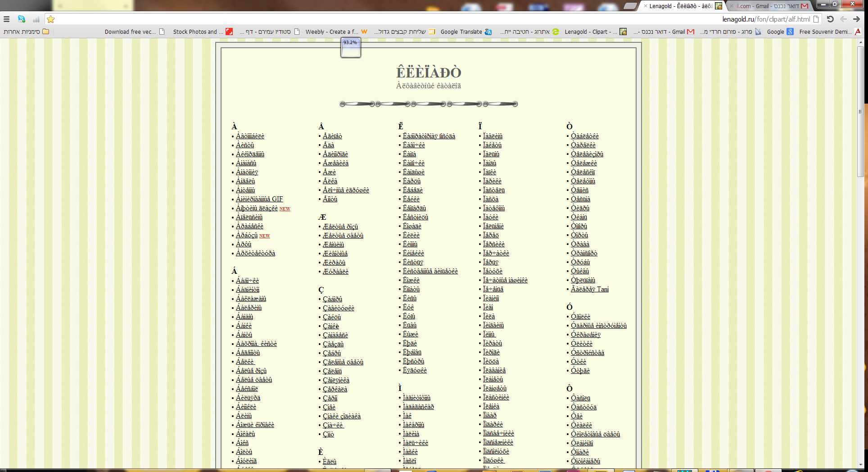
Task: Click the 'Ëóê' link
Action: (x=408, y=307)
